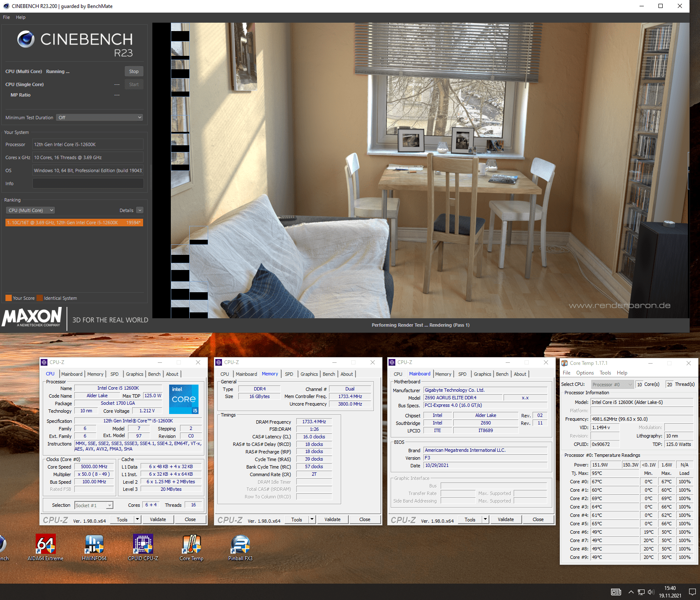This screenshot has height=600, width=700.
Task: Open the Options menu in Core Temp
Action: pos(585,373)
